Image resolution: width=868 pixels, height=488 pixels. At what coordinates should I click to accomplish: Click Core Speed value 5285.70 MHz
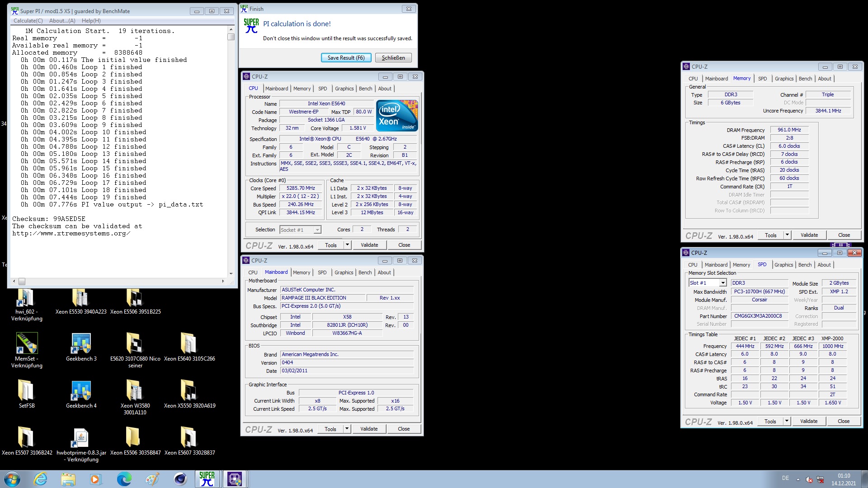click(301, 188)
